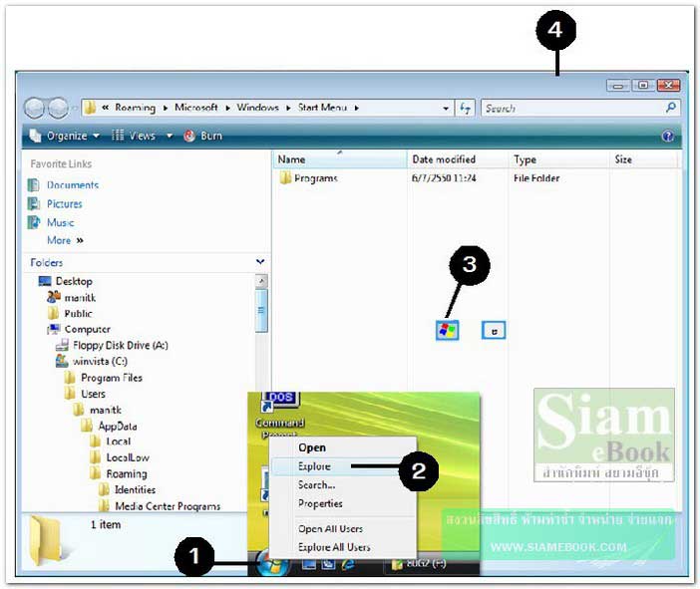Screen dimensions: 700x589
Task: Click the Forward navigation button
Action: [58, 108]
